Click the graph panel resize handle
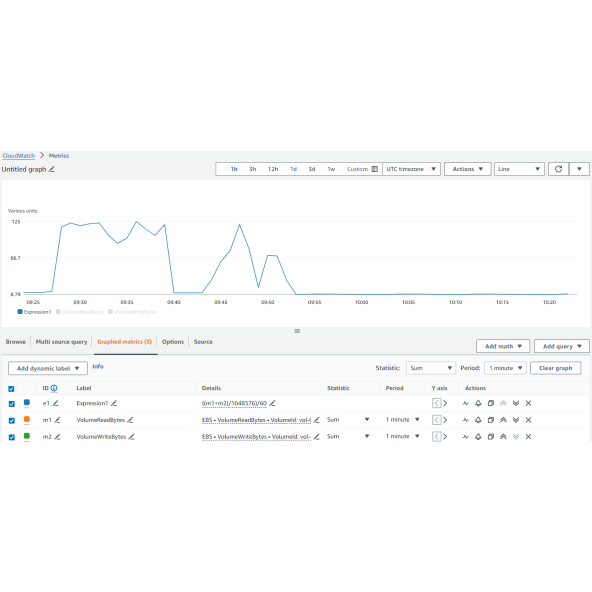This screenshot has width=592, height=592. [x=297, y=331]
